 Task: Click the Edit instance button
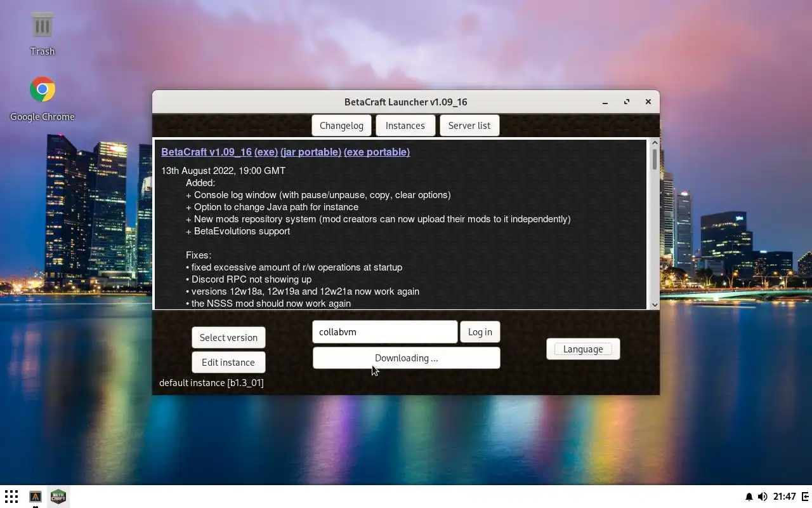click(228, 362)
